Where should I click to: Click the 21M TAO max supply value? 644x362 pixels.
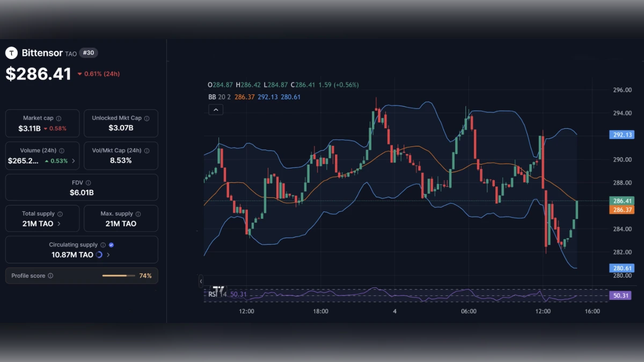(121, 224)
